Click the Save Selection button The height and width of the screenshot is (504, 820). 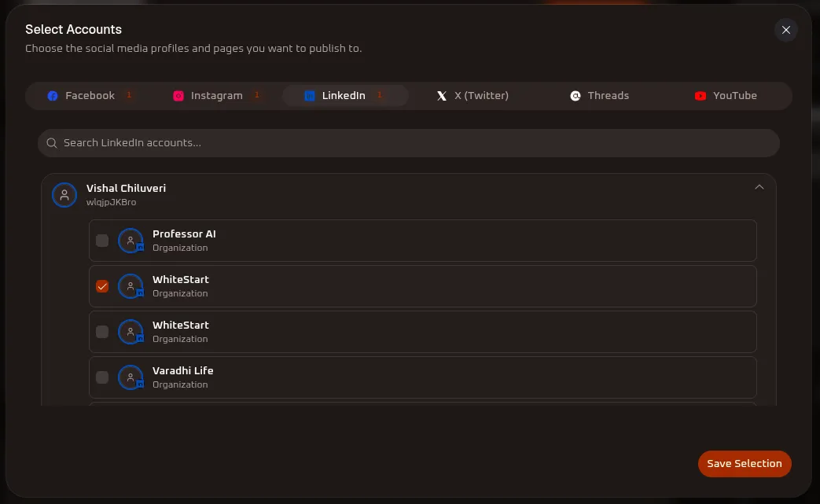click(745, 464)
